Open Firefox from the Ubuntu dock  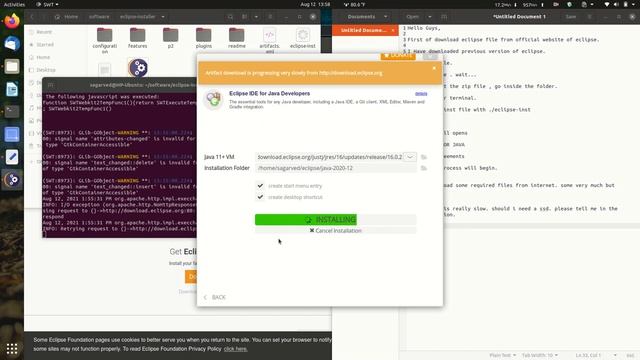(12, 21)
